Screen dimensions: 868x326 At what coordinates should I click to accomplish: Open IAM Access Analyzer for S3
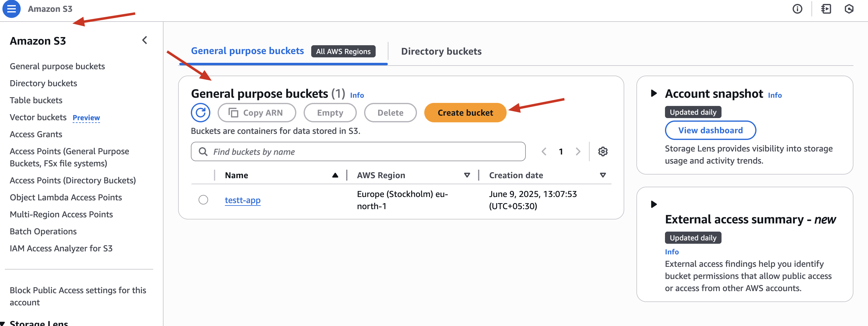tap(61, 249)
